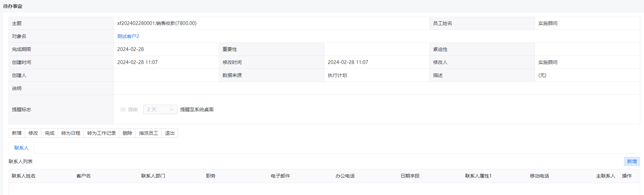Click the 移动电话 column header

pos(539,176)
